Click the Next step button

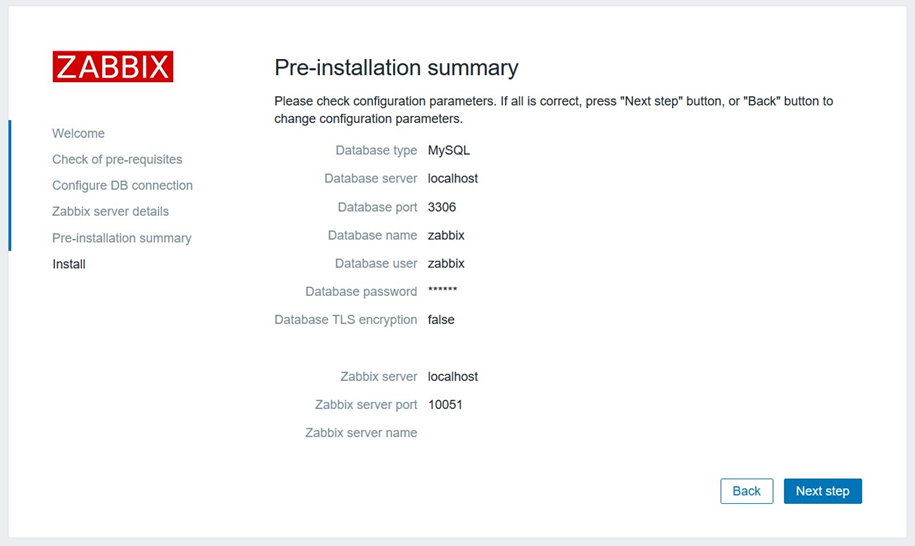[x=822, y=491]
